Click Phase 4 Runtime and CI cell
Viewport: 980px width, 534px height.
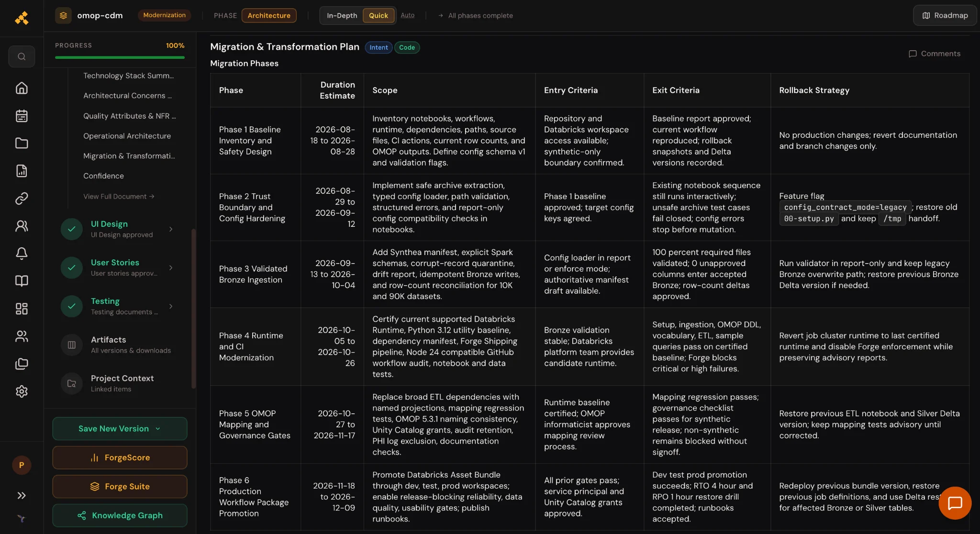coord(255,346)
